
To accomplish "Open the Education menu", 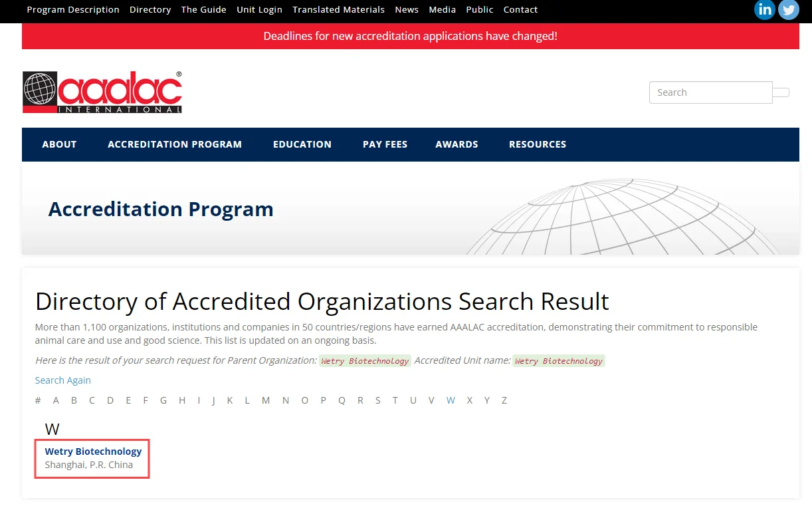I will (302, 144).
